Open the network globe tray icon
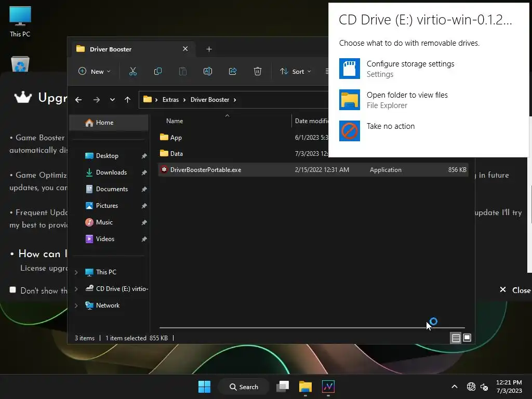532x399 pixels. pyautogui.click(x=471, y=387)
